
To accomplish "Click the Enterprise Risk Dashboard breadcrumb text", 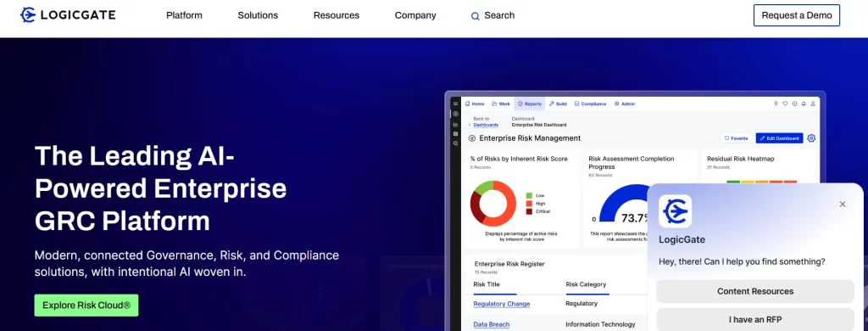I will tap(538, 125).
